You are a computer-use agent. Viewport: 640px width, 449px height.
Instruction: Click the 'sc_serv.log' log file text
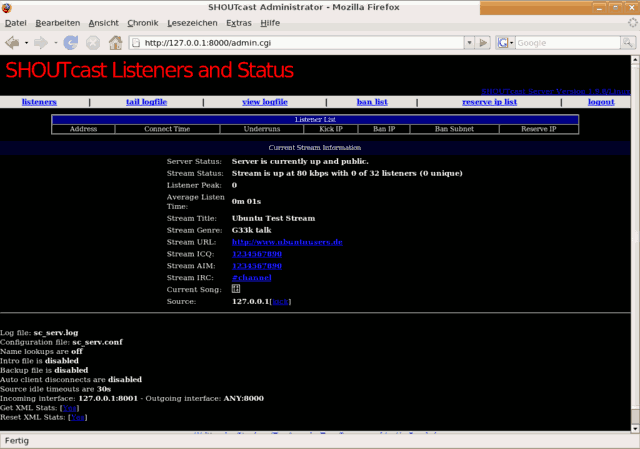coord(56,333)
